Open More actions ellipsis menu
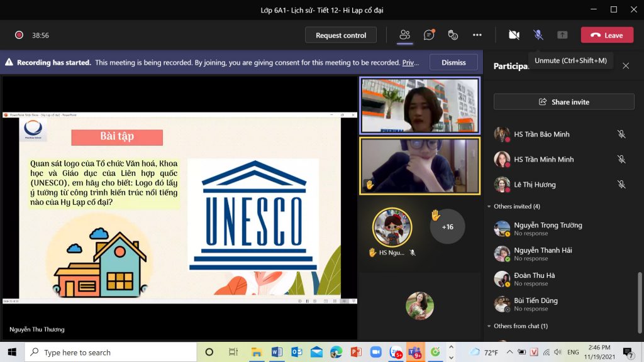This screenshot has width=644, height=362. pos(477,35)
